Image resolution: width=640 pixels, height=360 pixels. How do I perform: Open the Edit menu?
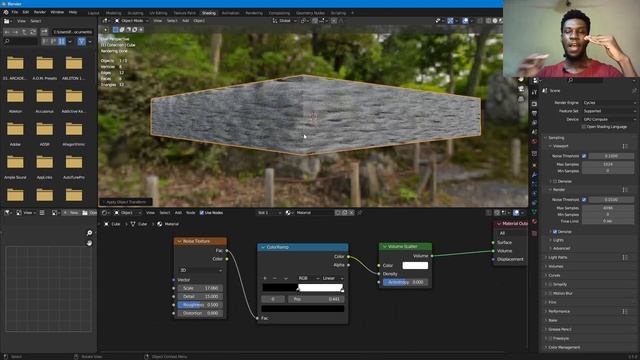coord(26,12)
